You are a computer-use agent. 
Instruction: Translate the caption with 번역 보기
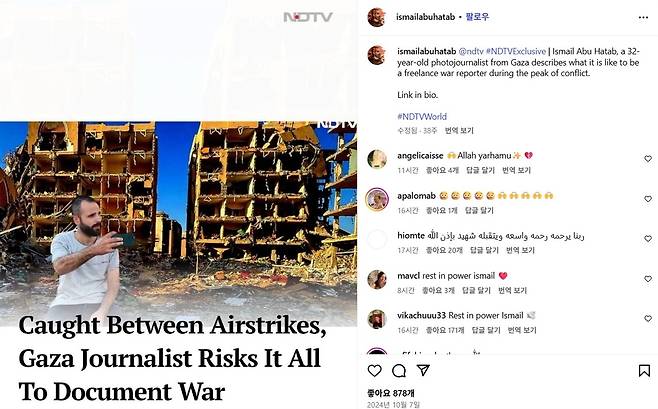(x=459, y=130)
